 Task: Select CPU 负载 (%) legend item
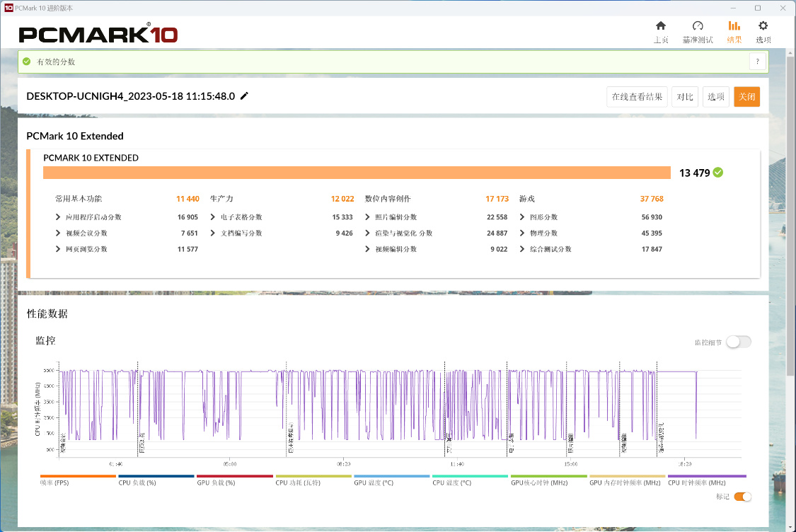point(156,480)
